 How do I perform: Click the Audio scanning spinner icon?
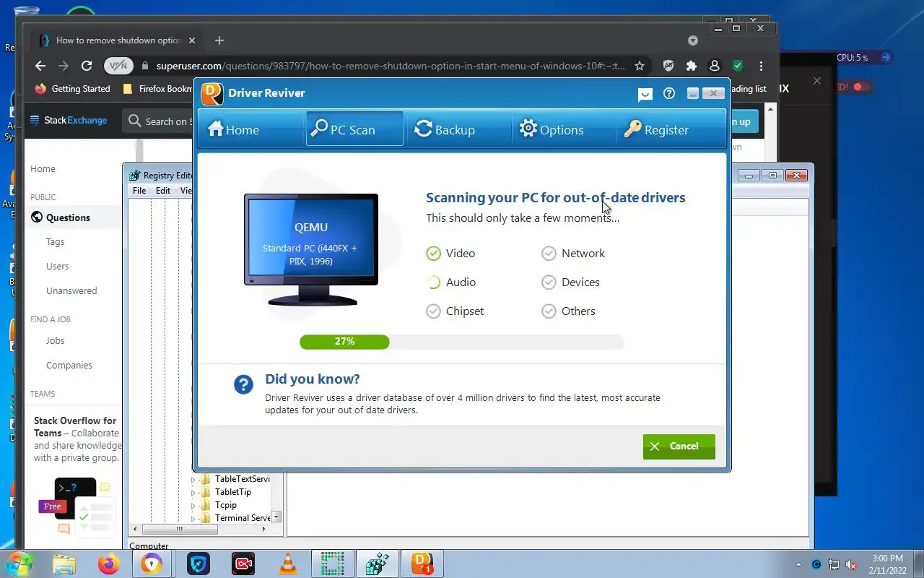coord(433,282)
